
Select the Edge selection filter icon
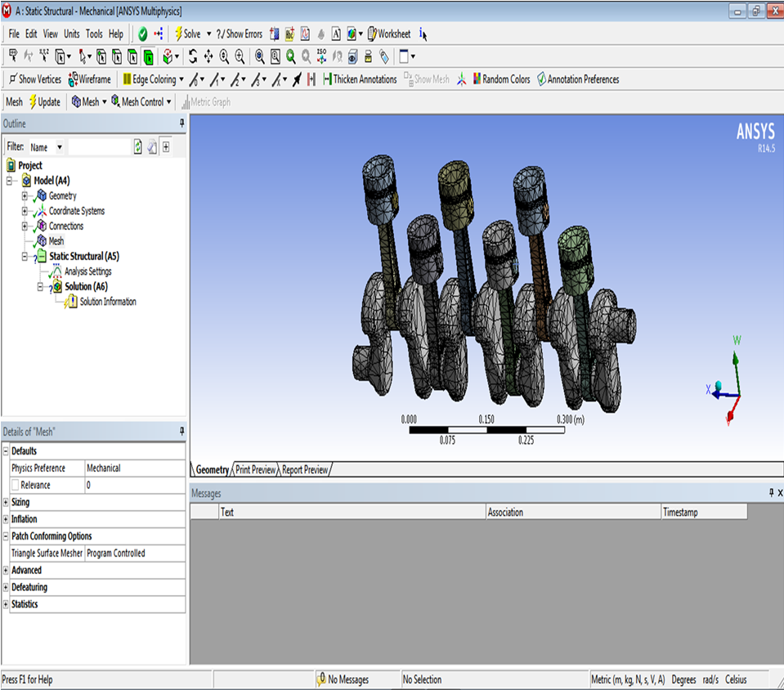click(x=117, y=57)
